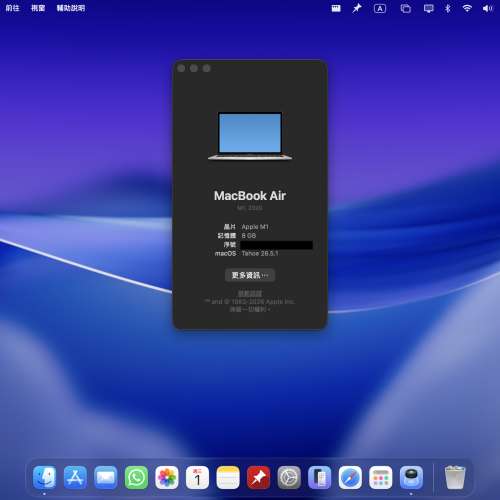Open the Notes app from the Dock

(x=228, y=477)
